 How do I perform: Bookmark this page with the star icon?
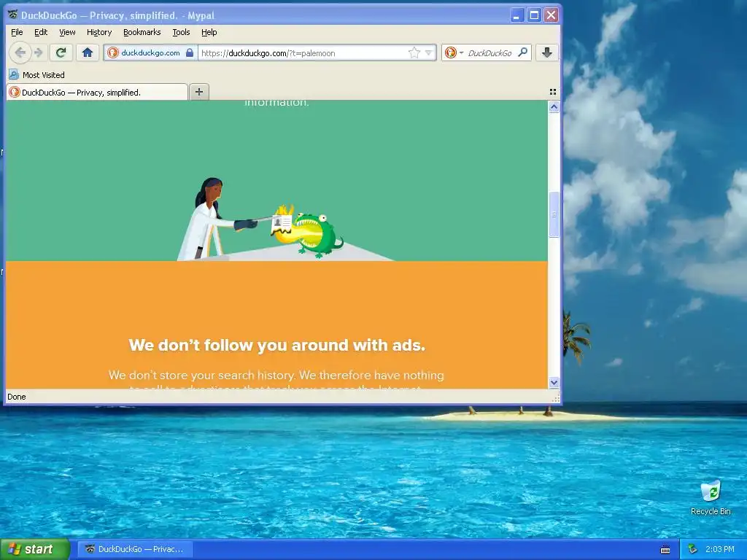(x=414, y=52)
